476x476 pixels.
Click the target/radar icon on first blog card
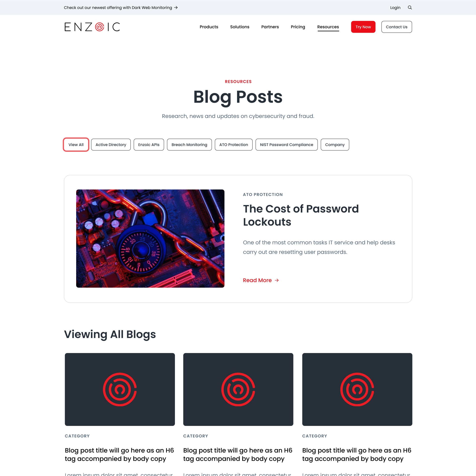click(120, 389)
